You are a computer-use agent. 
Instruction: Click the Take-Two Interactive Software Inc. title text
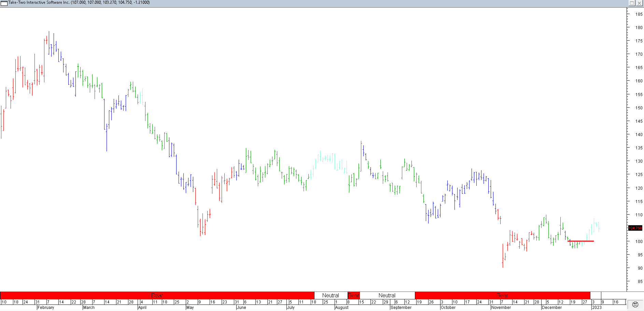(39, 2)
